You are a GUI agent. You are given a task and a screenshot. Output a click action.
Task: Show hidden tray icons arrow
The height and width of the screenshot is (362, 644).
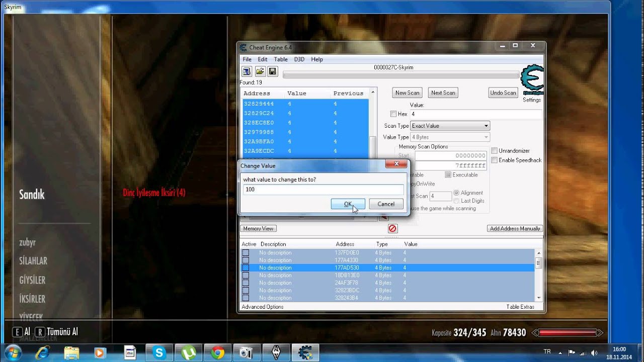(561, 352)
